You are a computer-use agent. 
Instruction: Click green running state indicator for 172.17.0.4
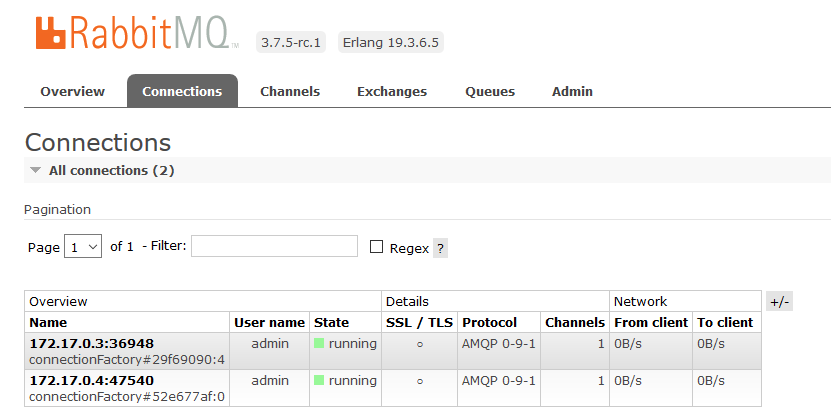pos(319,381)
